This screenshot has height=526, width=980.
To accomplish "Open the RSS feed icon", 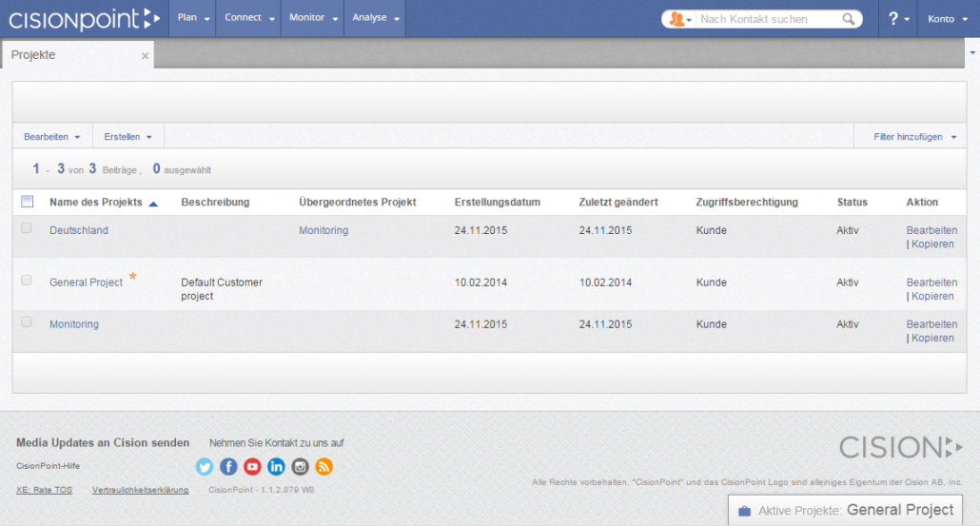I will [323, 467].
